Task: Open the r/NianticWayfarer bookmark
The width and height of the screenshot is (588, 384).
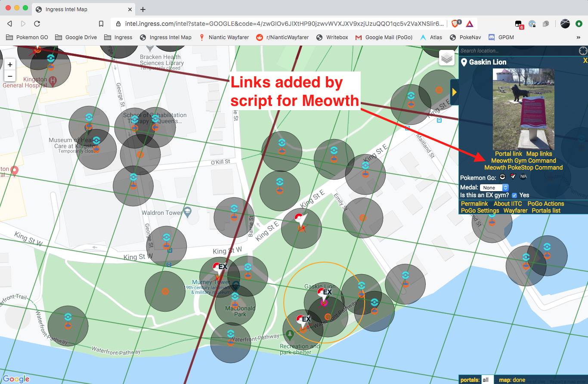Action: tap(282, 37)
